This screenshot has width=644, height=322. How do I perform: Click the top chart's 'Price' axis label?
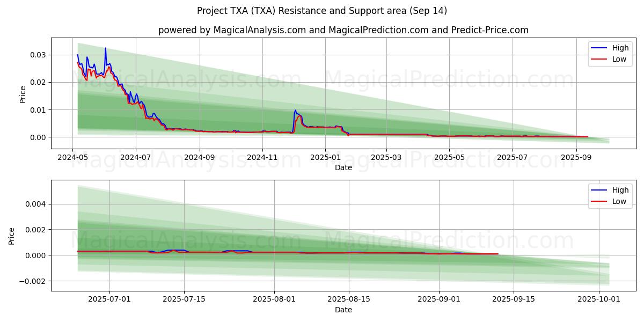23,93
